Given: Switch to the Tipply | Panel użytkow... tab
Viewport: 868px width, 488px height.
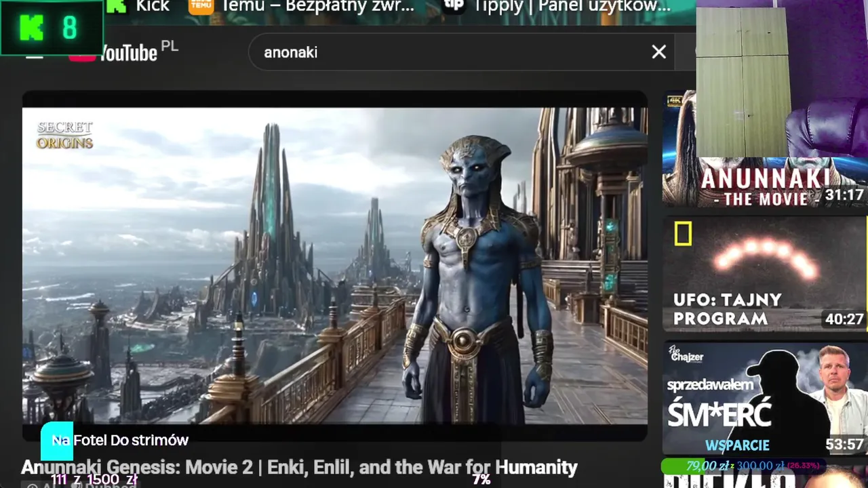Looking at the screenshot, I should coord(556,7).
